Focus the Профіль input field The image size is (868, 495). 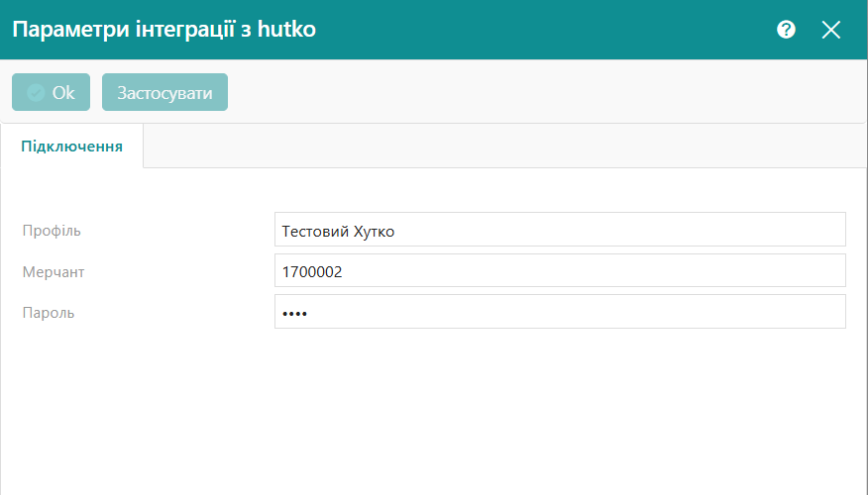coord(559,230)
